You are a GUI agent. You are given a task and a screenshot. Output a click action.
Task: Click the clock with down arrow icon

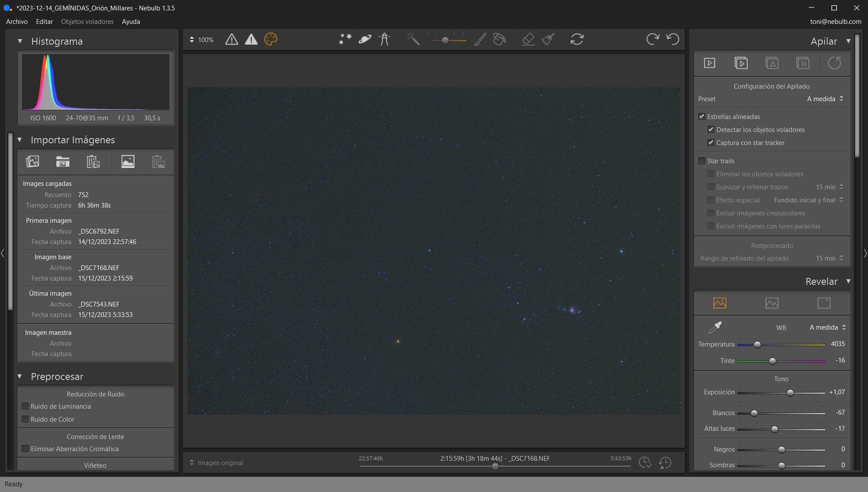tap(645, 462)
